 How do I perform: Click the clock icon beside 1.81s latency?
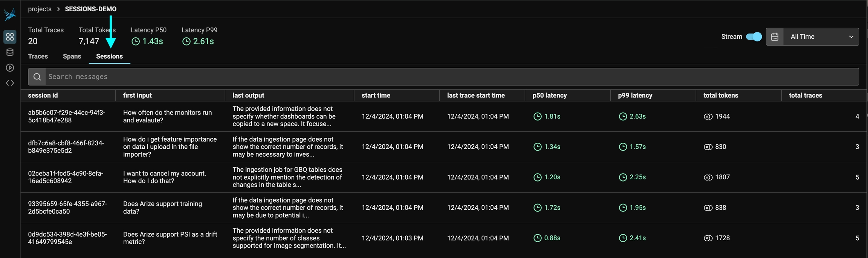point(537,117)
